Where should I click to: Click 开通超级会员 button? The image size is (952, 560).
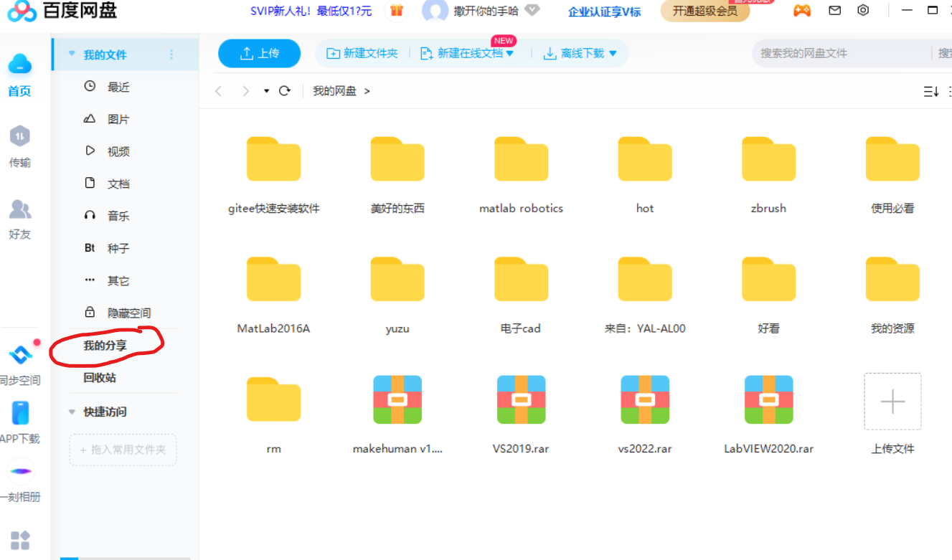(x=704, y=11)
